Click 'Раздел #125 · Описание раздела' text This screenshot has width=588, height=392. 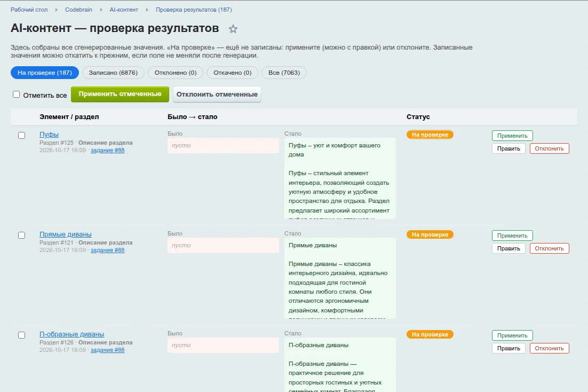(x=86, y=143)
